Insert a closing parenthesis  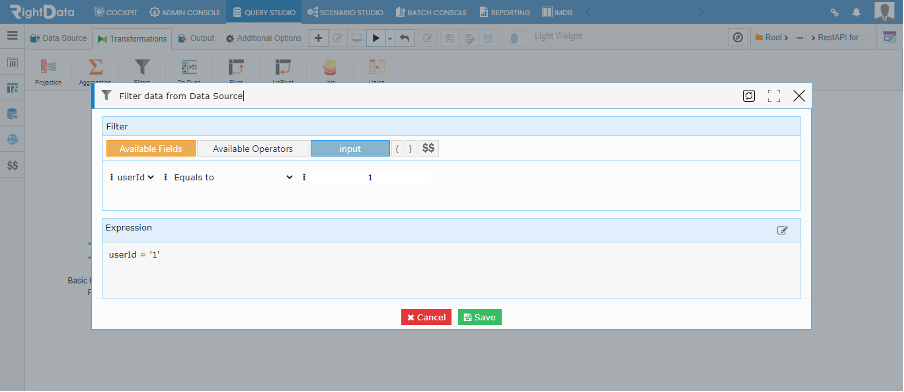pyautogui.click(x=410, y=149)
